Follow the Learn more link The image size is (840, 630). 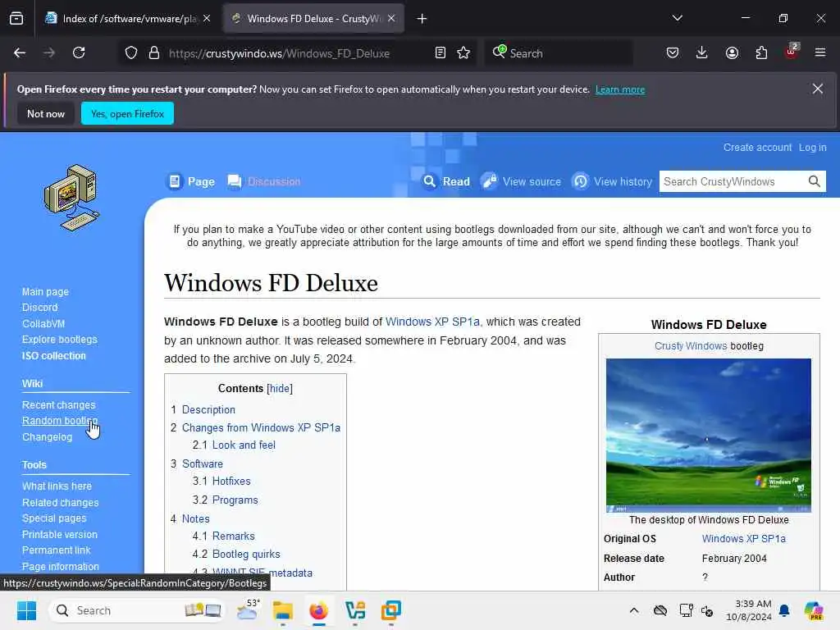(x=620, y=89)
